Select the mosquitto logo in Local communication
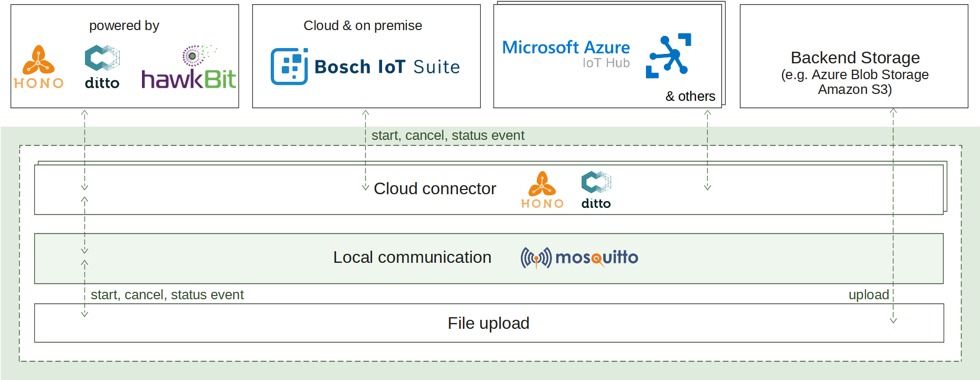980x380 pixels. 579,258
